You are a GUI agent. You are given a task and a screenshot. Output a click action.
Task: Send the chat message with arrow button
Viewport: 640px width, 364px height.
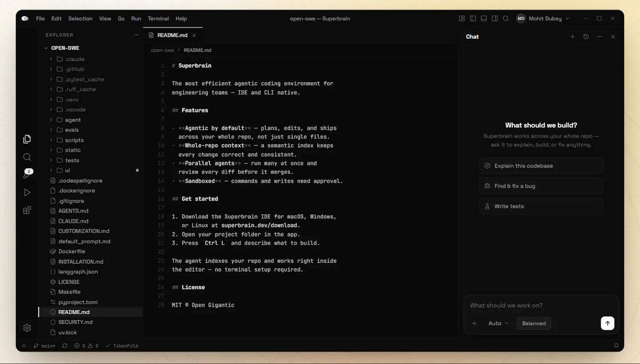[x=608, y=323]
